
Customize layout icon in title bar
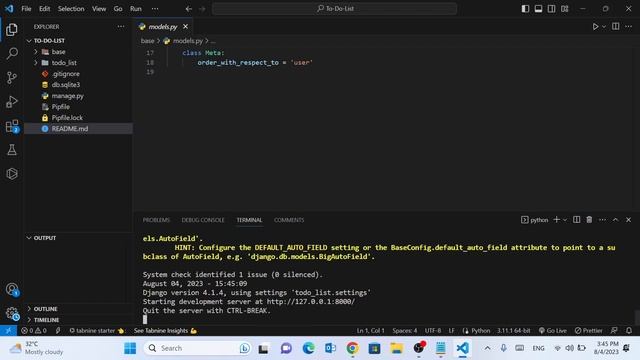click(x=564, y=9)
